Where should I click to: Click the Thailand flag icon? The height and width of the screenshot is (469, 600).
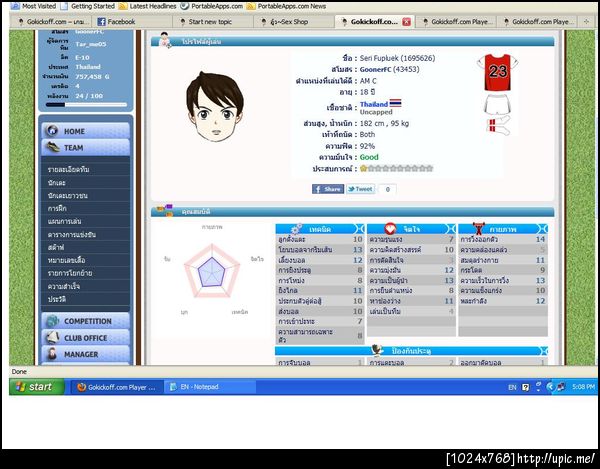click(x=395, y=103)
